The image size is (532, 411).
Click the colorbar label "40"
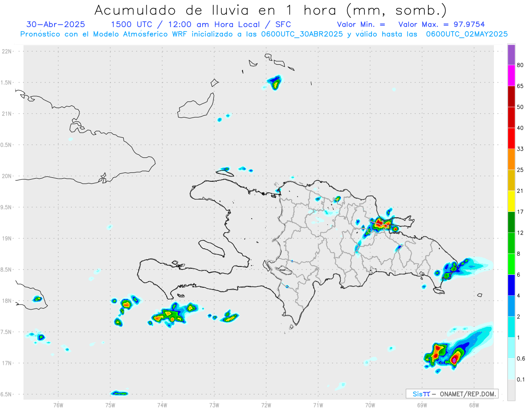click(x=520, y=128)
